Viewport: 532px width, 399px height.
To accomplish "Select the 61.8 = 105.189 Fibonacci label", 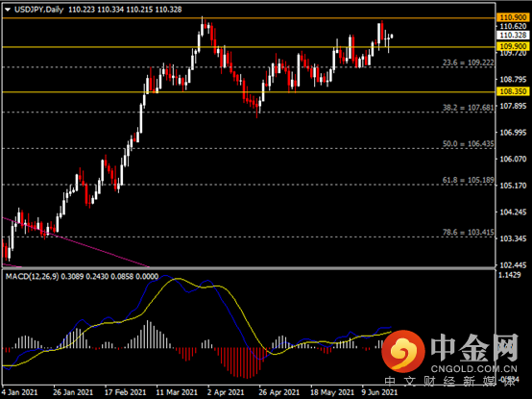I will tap(469, 180).
